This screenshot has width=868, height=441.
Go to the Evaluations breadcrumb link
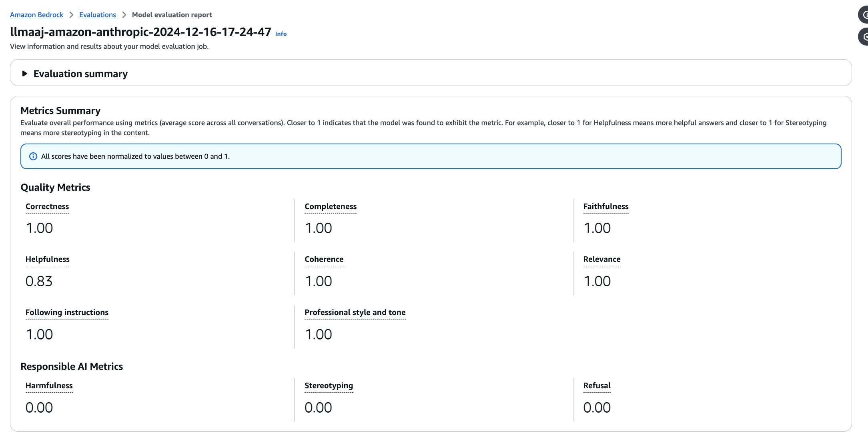98,15
